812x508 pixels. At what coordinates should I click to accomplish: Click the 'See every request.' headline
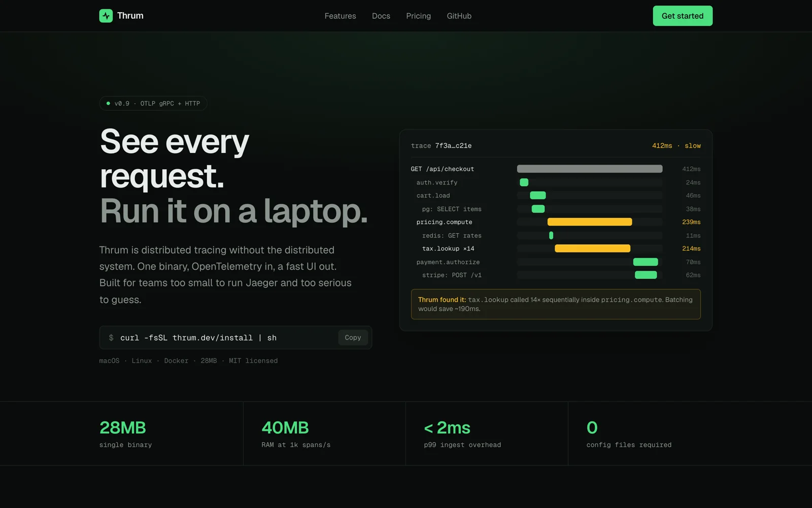(175, 158)
